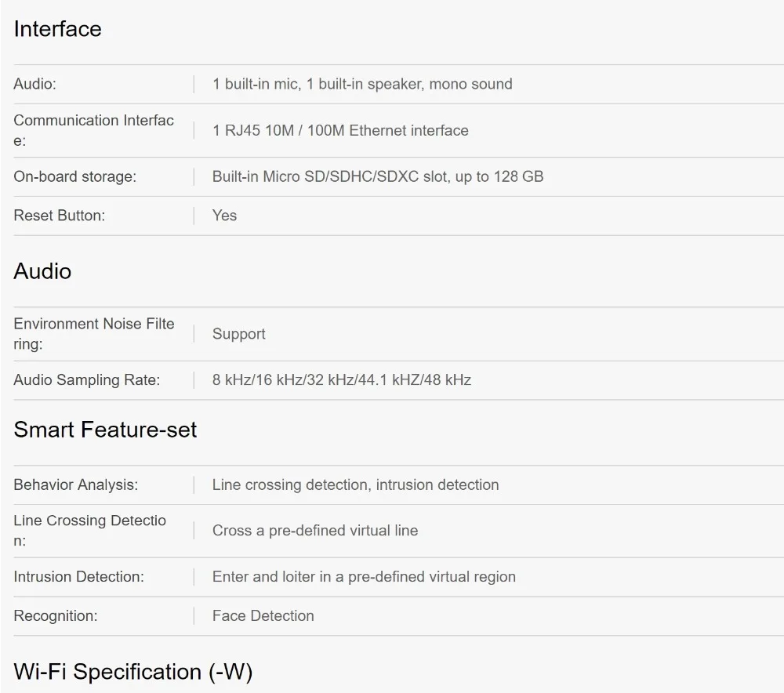784x693 pixels.
Task: Click the '1 built-in mic' audio value
Action: click(x=361, y=84)
